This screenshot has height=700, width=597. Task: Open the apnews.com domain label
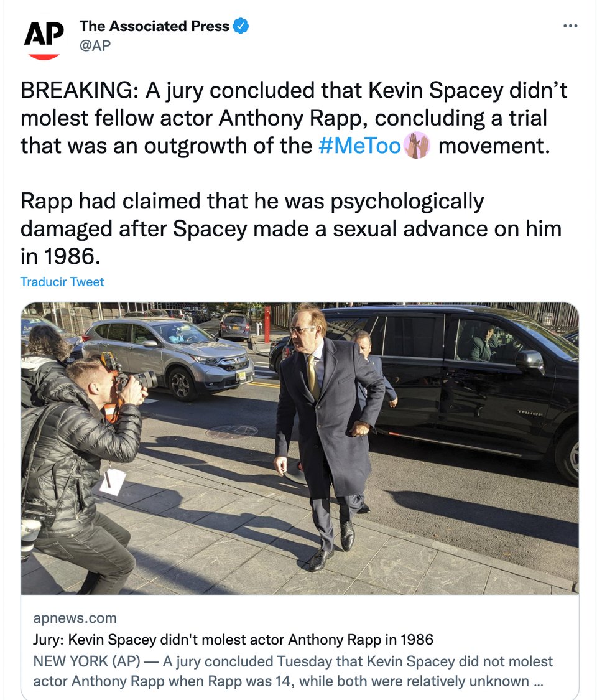75,618
